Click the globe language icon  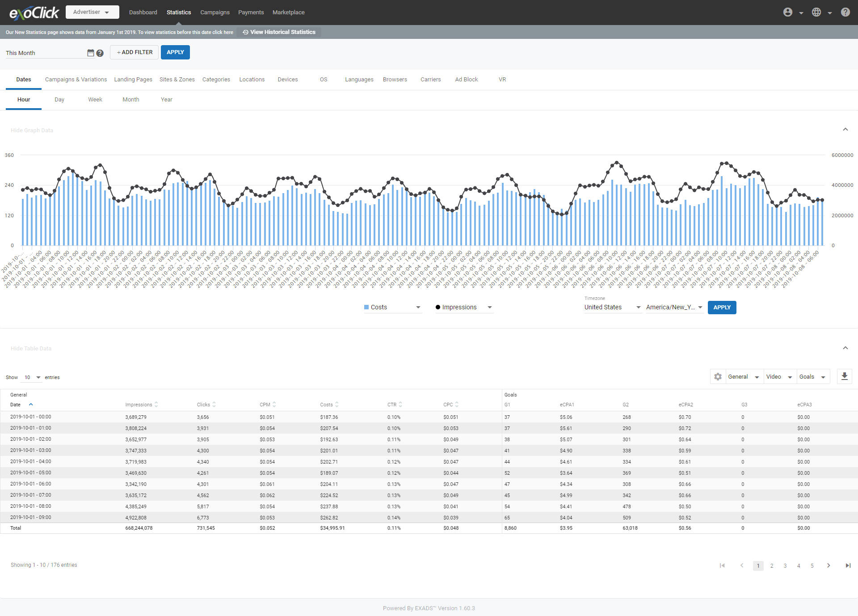(x=816, y=12)
